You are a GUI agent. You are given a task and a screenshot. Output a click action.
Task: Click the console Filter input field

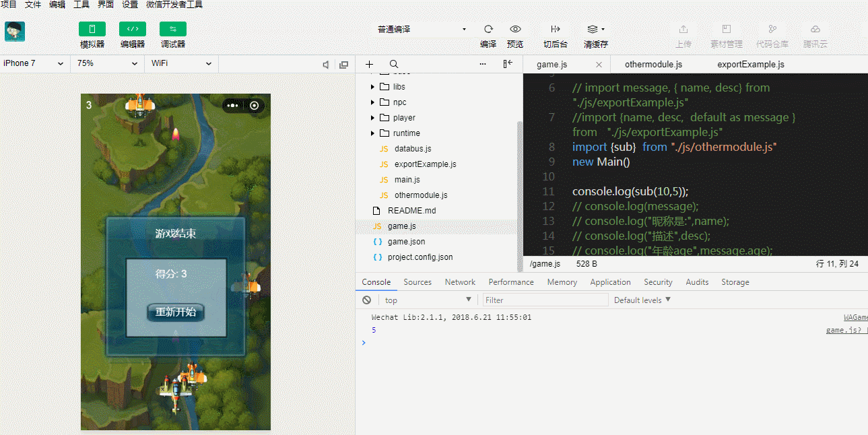(x=545, y=300)
